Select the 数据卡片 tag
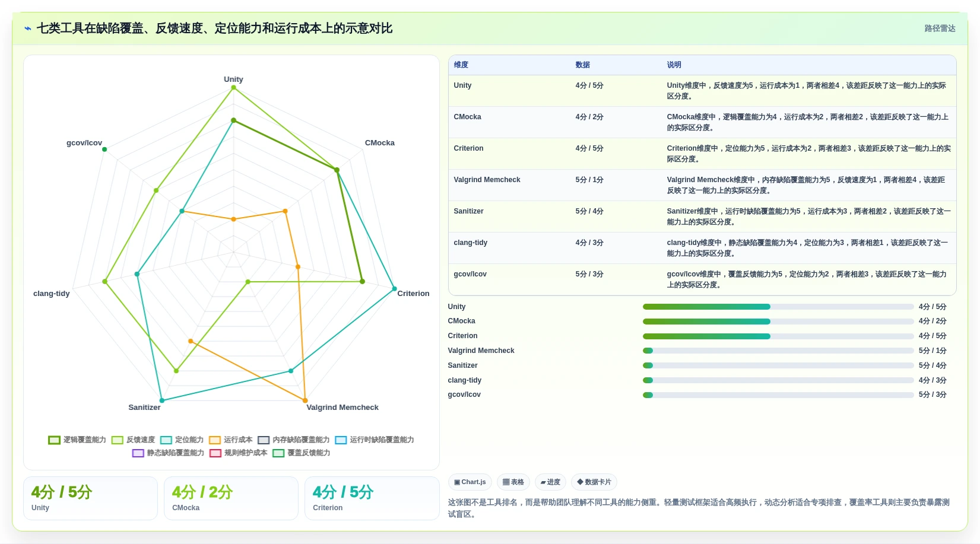Viewport: 980px width, 544px height. tap(594, 482)
